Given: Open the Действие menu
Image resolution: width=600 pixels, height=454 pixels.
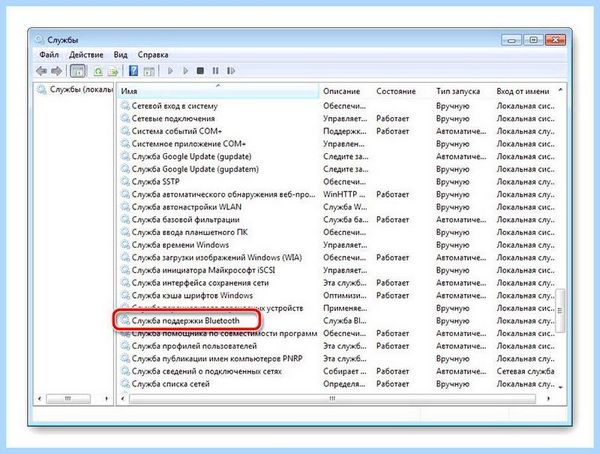Looking at the screenshot, I should (x=86, y=55).
